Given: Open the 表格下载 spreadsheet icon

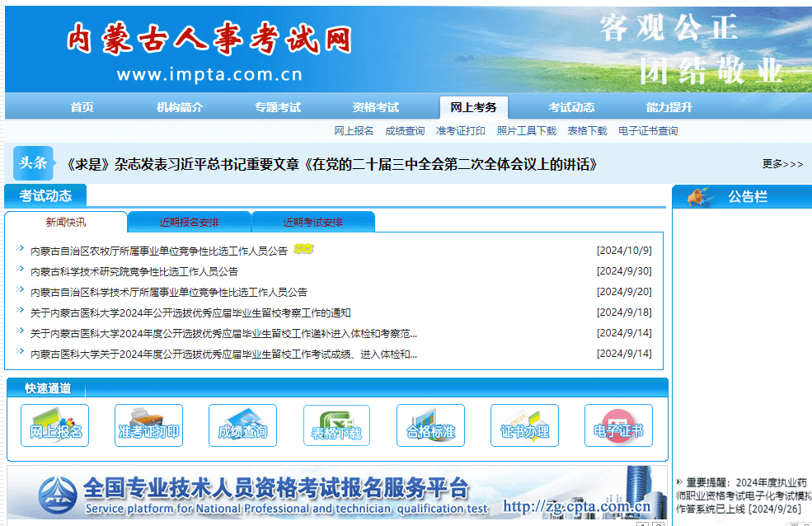Looking at the screenshot, I should coord(336,425).
